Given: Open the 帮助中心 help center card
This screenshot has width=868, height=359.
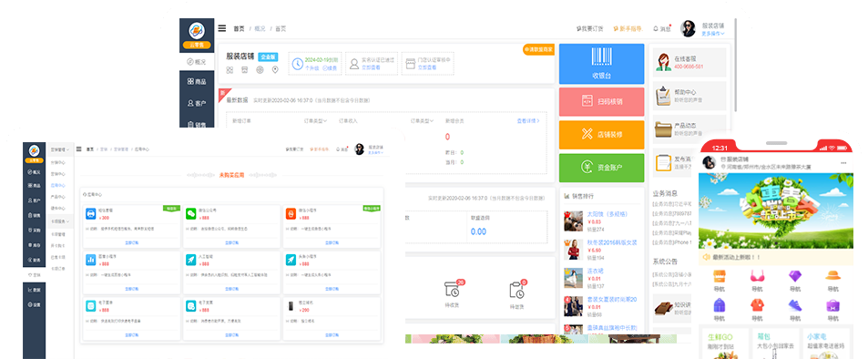Looking at the screenshot, I should (x=689, y=96).
